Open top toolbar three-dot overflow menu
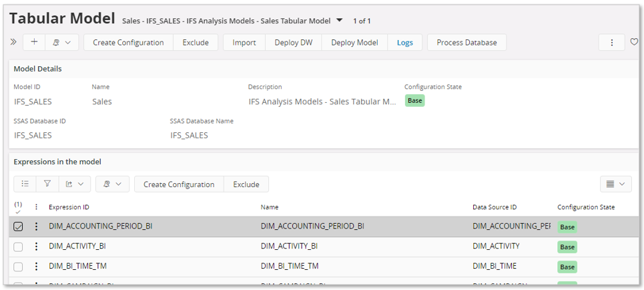This screenshot has width=644, height=290. (611, 42)
